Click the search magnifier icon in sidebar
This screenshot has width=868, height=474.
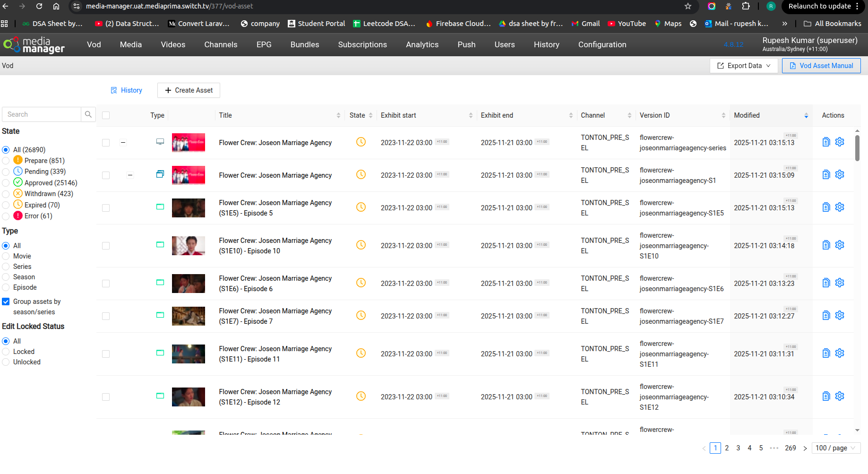88,114
